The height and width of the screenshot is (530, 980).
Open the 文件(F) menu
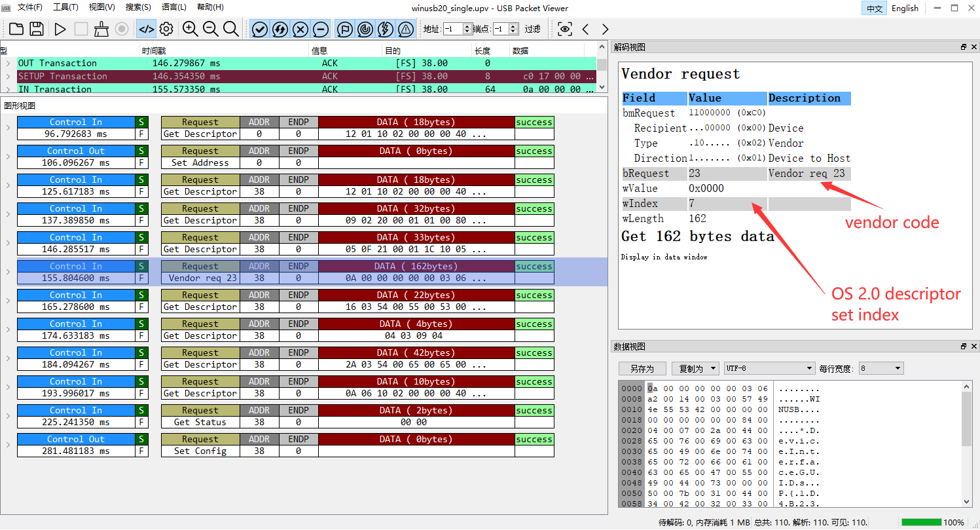coord(29,8)
